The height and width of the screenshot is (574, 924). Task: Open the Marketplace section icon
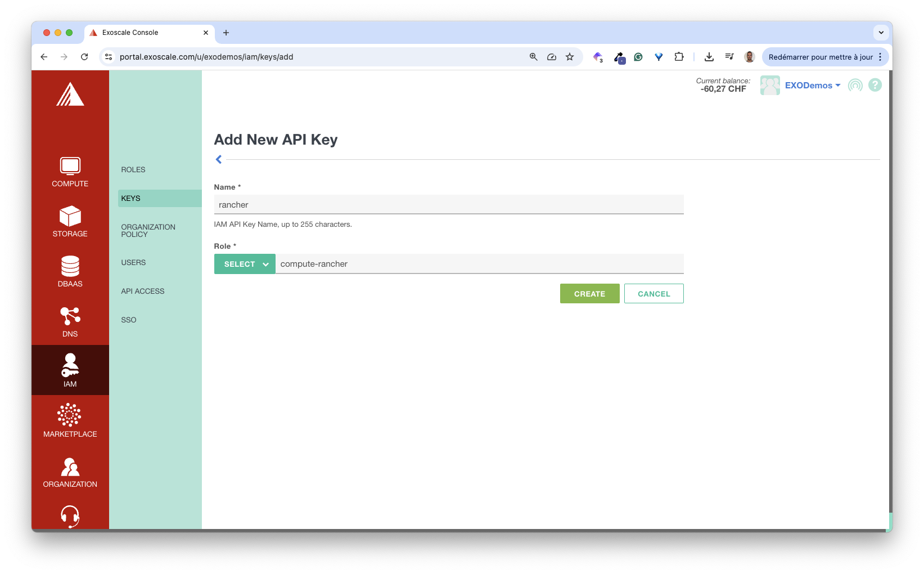click(x=70, y=415)
